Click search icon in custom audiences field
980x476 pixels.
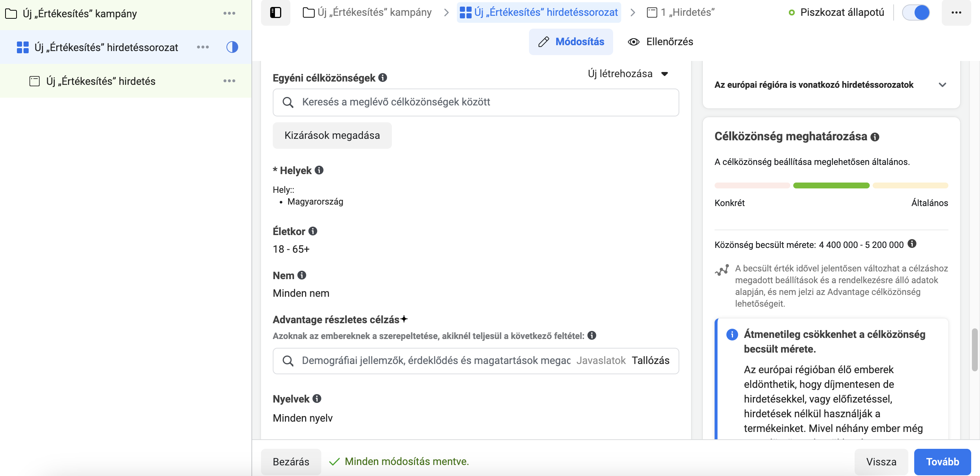click(288, 102)
